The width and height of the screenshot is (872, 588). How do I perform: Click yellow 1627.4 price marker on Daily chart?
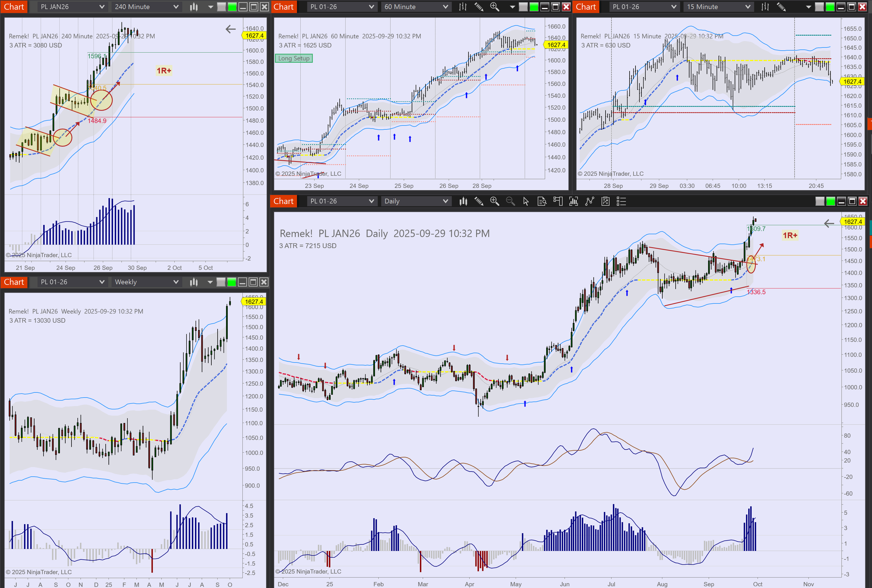(x=852, y=221)
